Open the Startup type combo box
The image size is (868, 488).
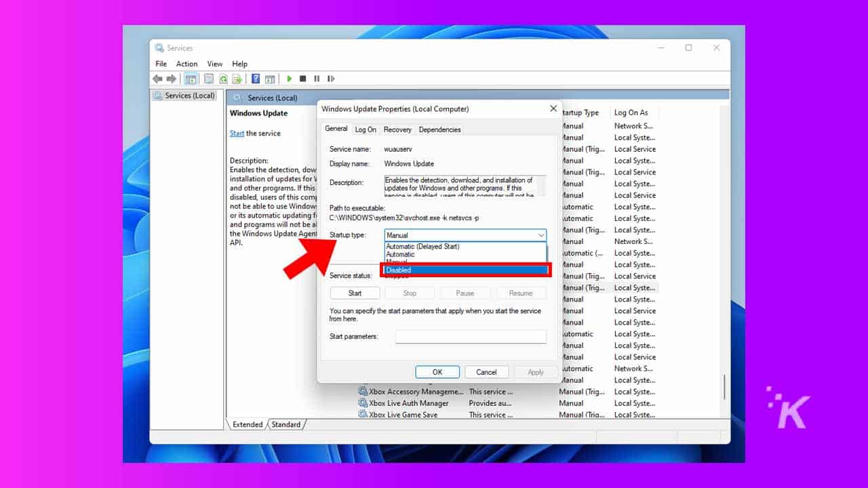[x=465, y=235]
